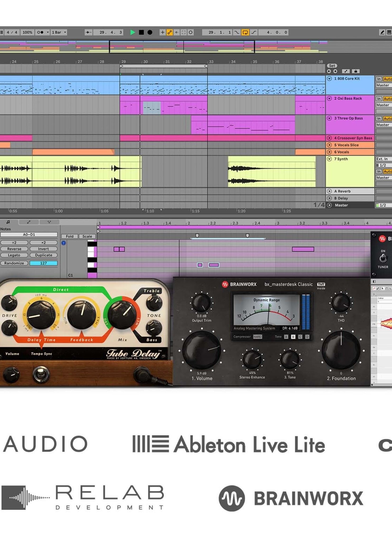Open 7 Synth Ext. In input chooser
Image resolution: width=392 pixels, height=549 pixels.
pyautogui.click(x=384, y=159)
